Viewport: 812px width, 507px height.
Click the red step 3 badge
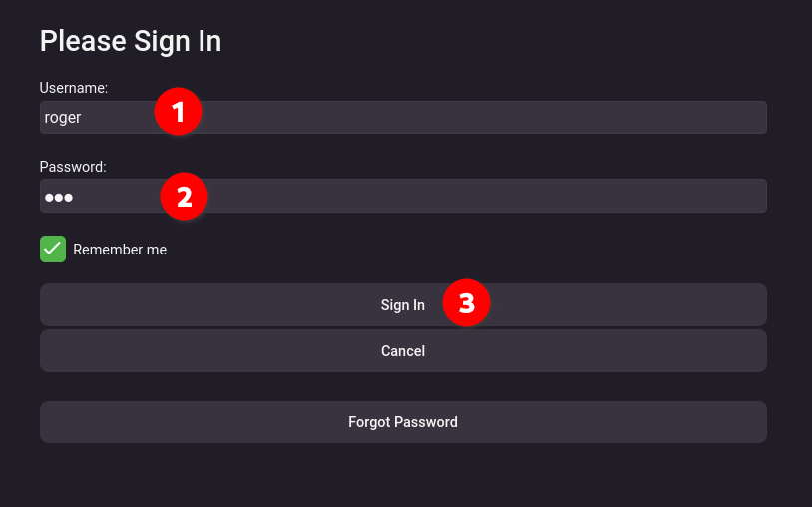pos(466,303)
